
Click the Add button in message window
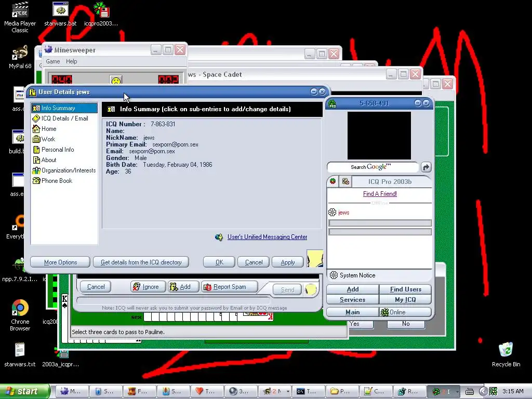click(x=182, y=287)
